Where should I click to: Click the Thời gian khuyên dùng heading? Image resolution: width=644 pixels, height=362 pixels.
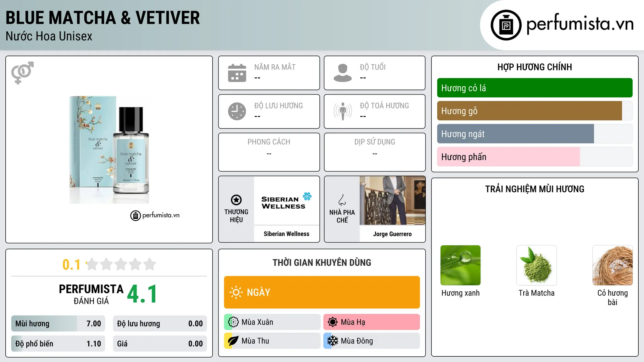click(322, 263)
